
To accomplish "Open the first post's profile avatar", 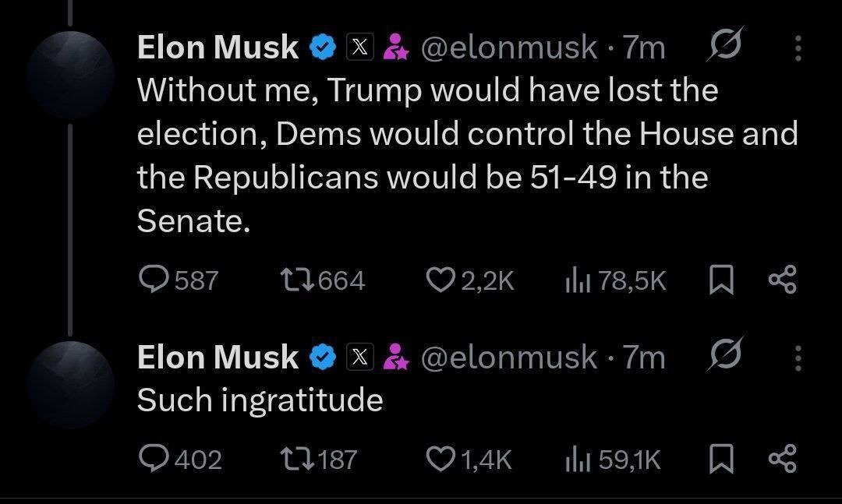I will (70, 75).
